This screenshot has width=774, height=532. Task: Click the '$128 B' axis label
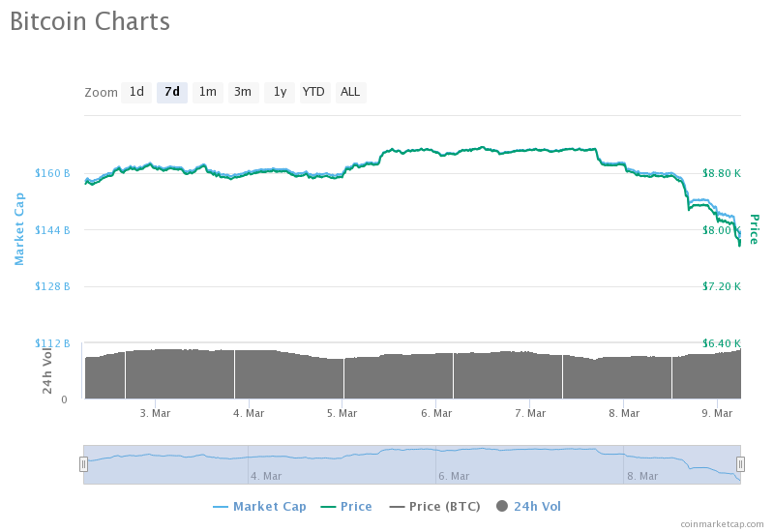52,286
